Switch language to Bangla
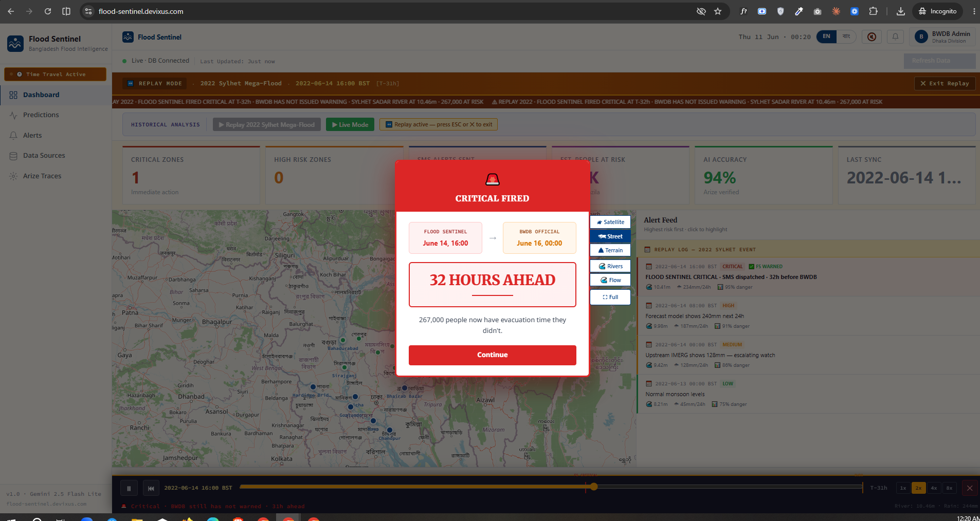Viewport: 980px width, 521px height. pos(846,36)
